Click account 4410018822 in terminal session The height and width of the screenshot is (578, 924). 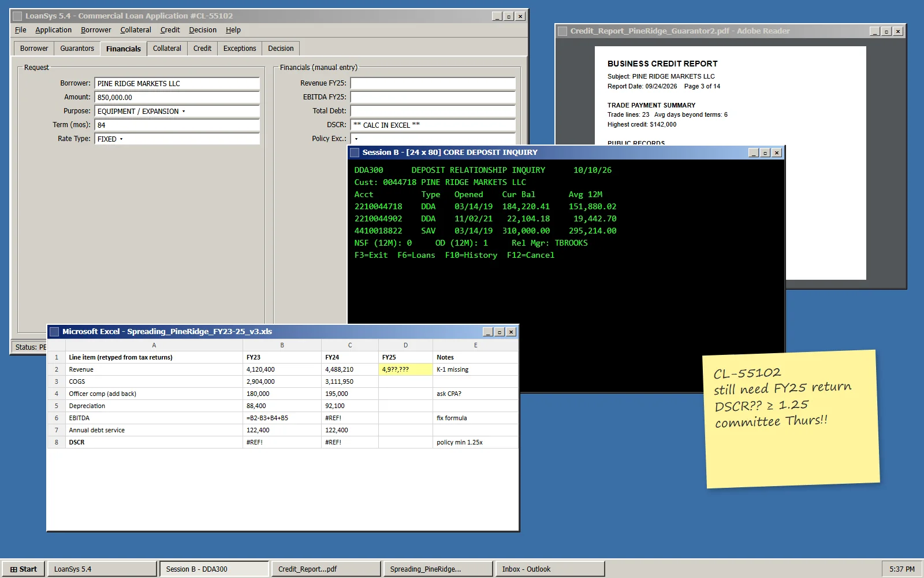pyautogui.click(x=378, y=231)
